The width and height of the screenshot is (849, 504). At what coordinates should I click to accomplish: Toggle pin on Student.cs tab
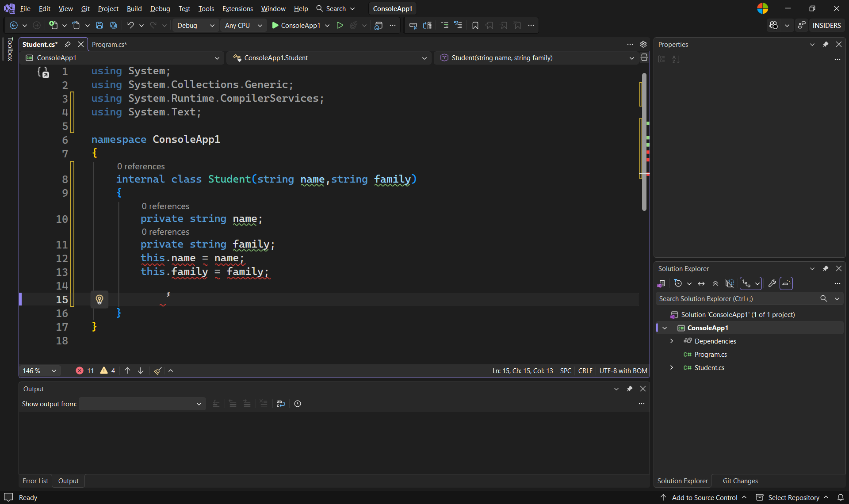[x=68, y=44]
